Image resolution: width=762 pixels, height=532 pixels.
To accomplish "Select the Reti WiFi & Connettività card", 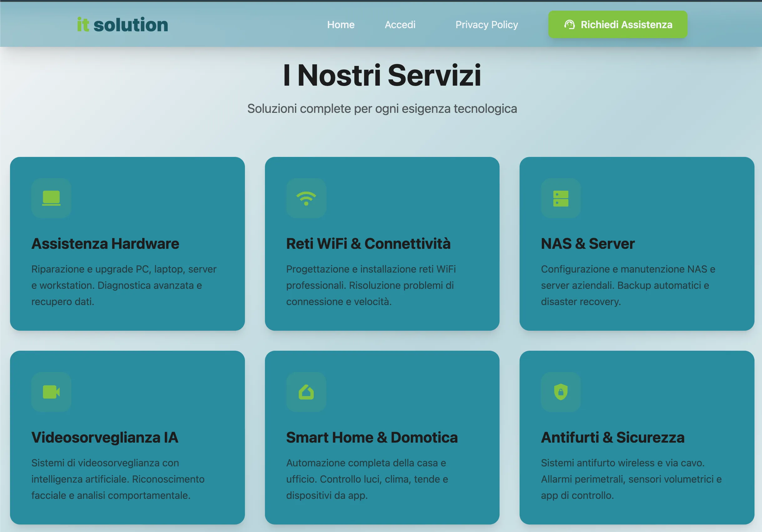I will pyautogui.click(x=382, y=243).
